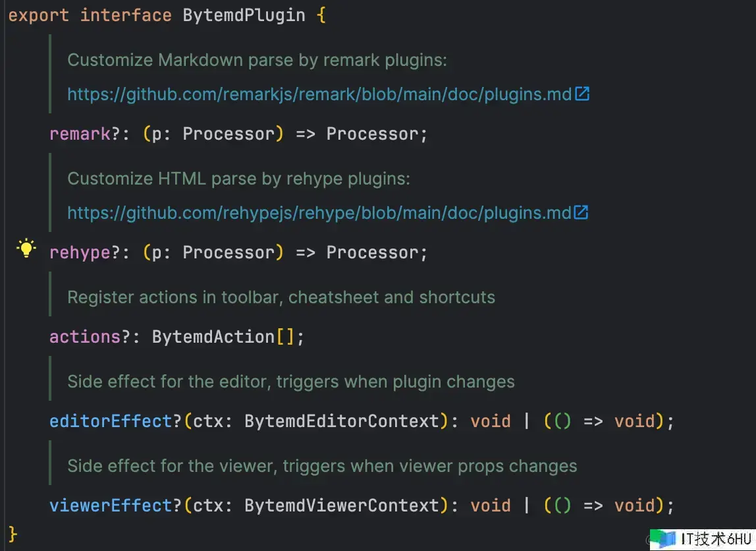Open the remark plugins.md GitHub link

[319, 94]
